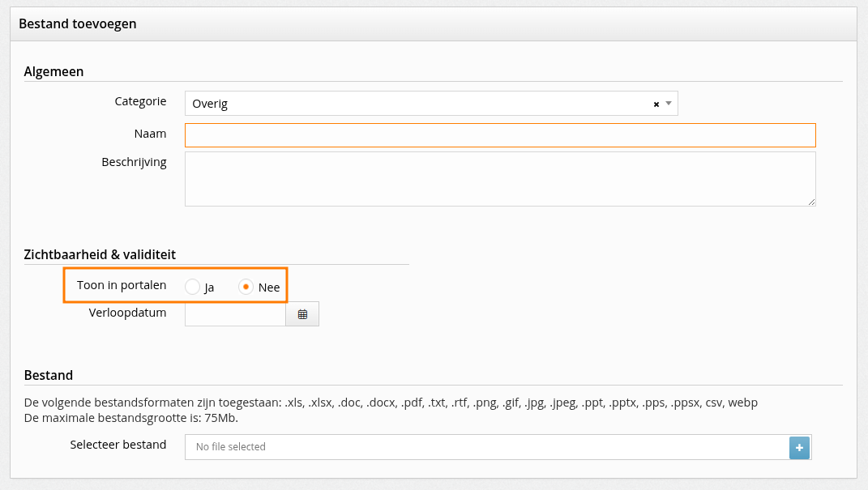Click the maximale bestandsgrootte 75Mb text
This screenshot has height=490, width=868.
131,418
